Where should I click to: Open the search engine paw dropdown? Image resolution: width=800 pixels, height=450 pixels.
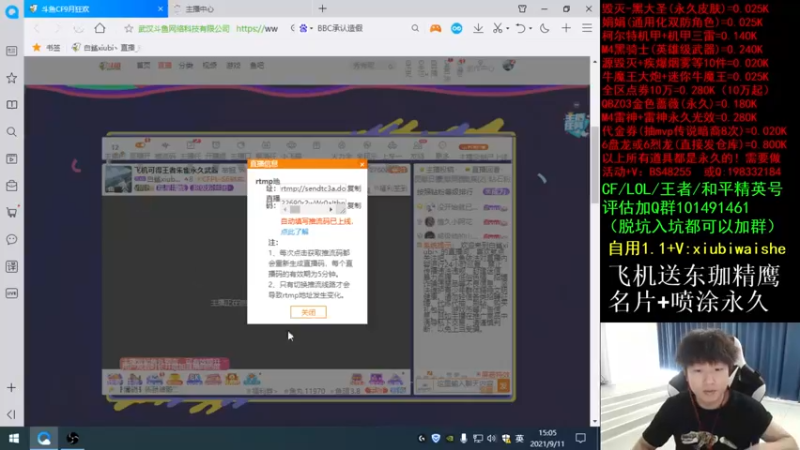tap(311, 29)
